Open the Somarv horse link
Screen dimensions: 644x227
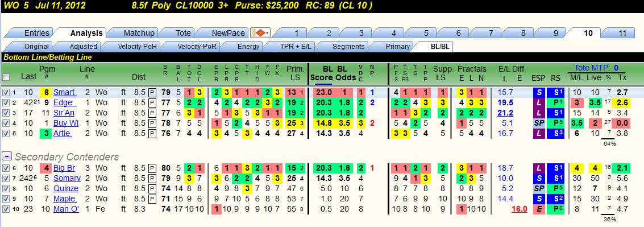(x=67, y=178)
